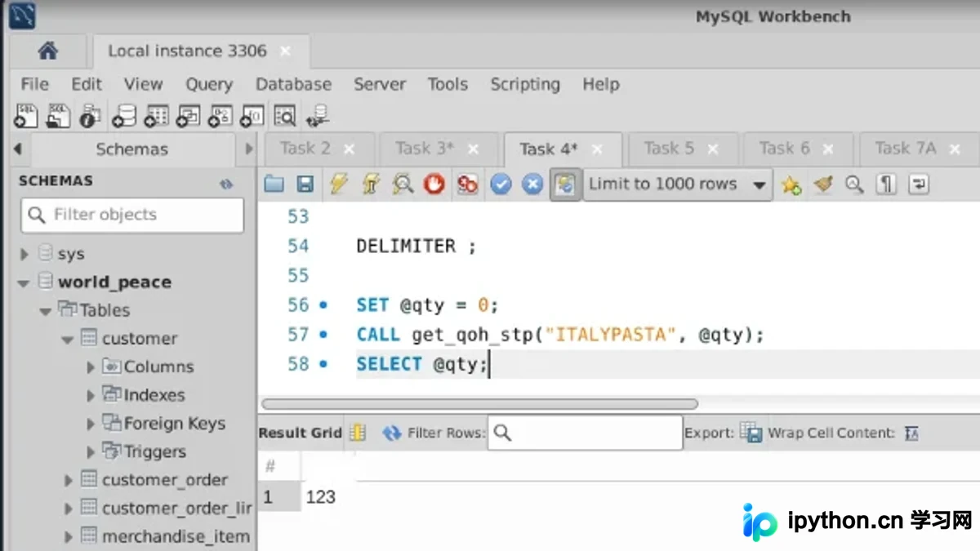The width and height of the screenshot is (980, 551).
Task: Open SQL script file icon in main toolbar
Action: pyautogui.click(x=58, y=115)
